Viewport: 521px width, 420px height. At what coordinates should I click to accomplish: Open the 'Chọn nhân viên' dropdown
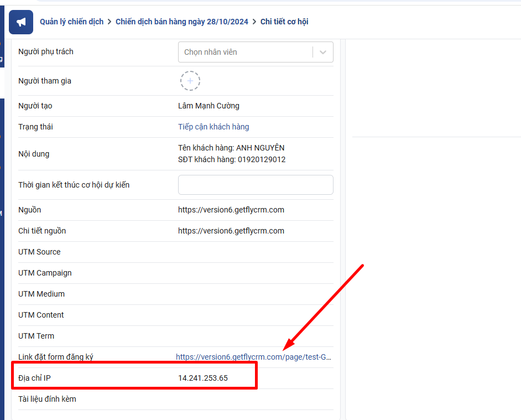(245, 52)
